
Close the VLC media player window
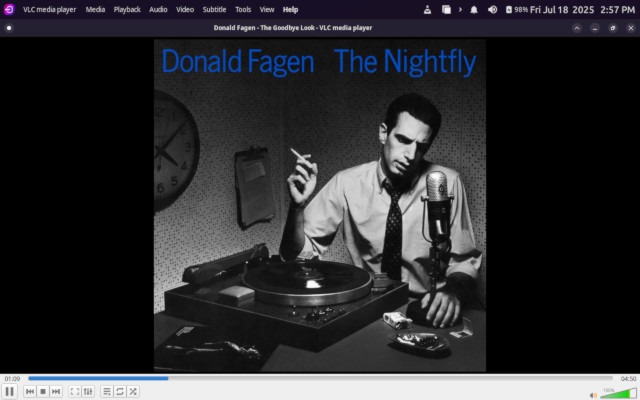click(631, 28)
